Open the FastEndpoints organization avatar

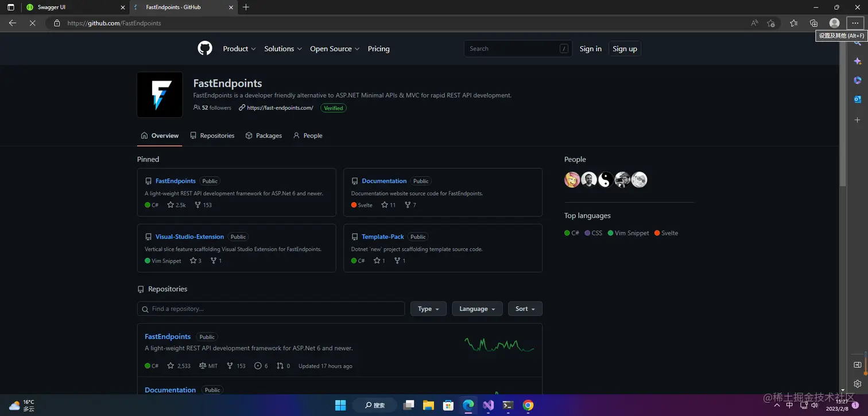point(160,95)
